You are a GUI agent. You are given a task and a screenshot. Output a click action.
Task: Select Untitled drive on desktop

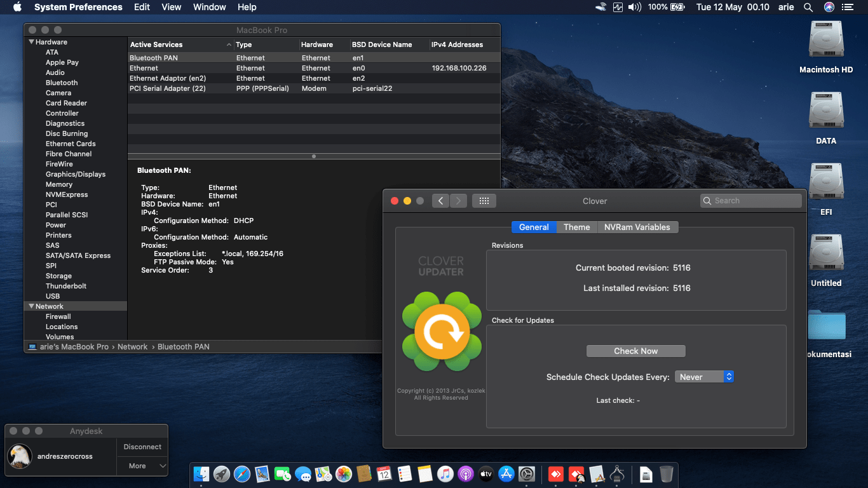click(x=826, y=254)
